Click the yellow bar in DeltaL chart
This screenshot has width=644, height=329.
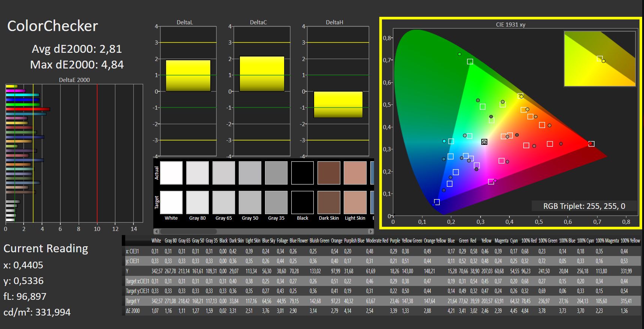pyautogui.click(x=188, y=76)
